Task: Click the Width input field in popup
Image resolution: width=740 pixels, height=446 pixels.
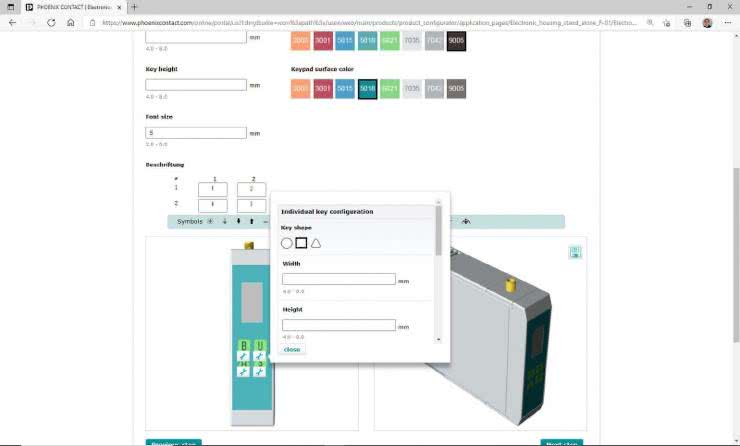Action: click(339, 279)
